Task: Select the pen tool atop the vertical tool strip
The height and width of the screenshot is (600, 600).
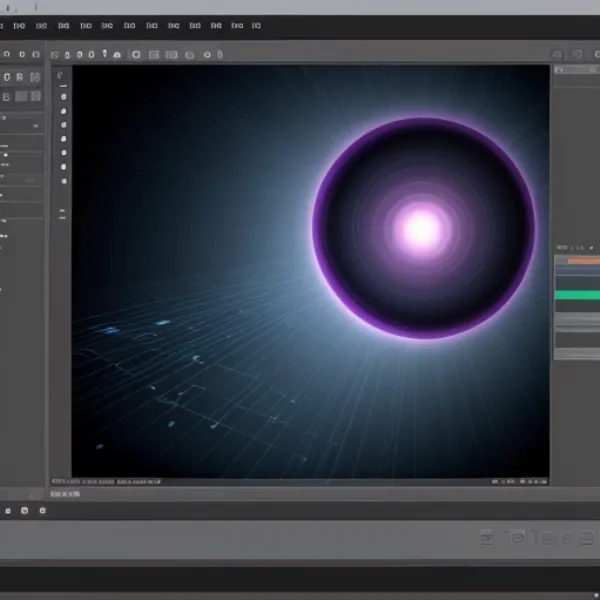Action: click(59, 75)
